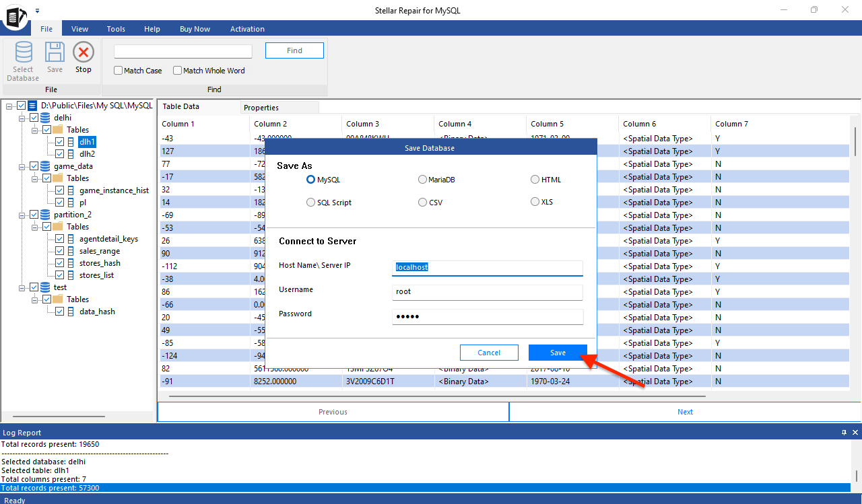Enable the Match Case option
Image resolution: width=862 pixels, height=504 pixels.
click(x=118, y=70)
